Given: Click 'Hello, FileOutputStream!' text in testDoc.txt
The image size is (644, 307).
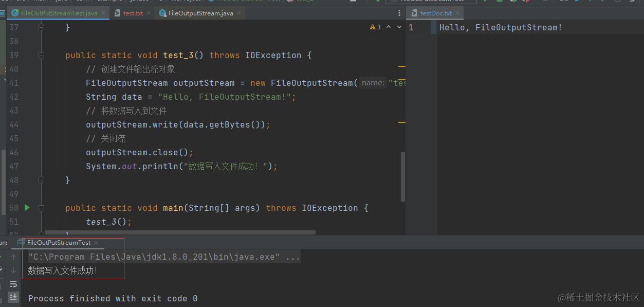Looking at the screenshot, I should pyautogui.click(x=501, y=27).
